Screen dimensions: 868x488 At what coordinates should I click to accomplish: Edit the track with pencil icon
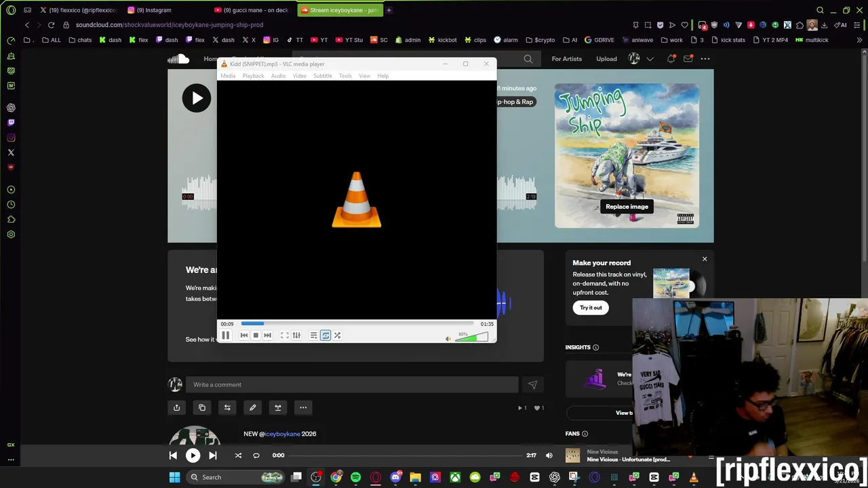[x=253, y=407]
